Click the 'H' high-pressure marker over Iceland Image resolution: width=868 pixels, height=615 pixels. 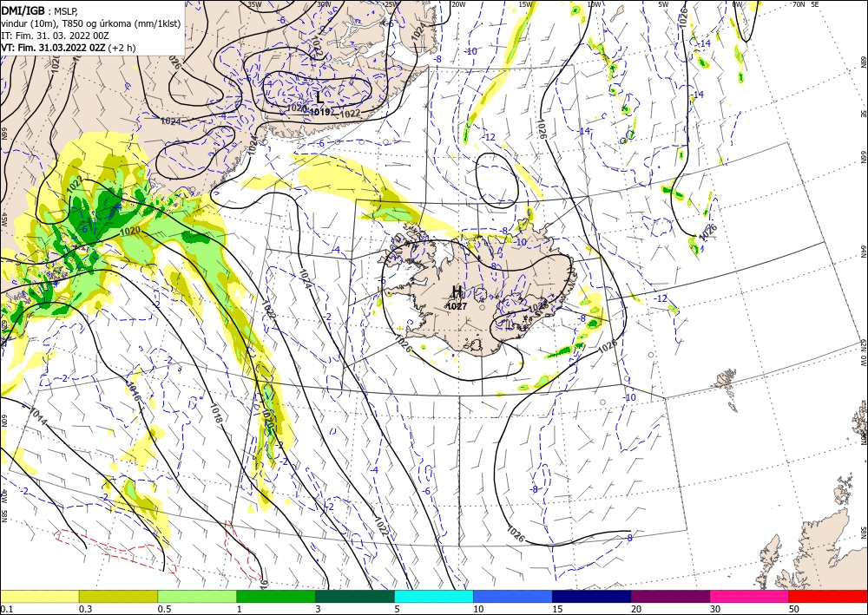457,291
